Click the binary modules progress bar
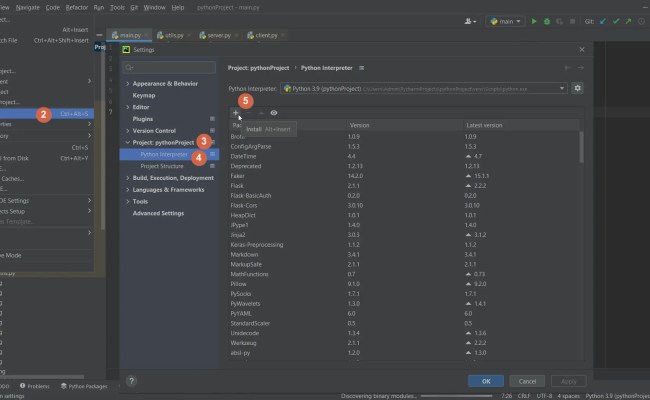Image resolution: width=650 pixels, height=400 pixels. [x=456, y=396]
